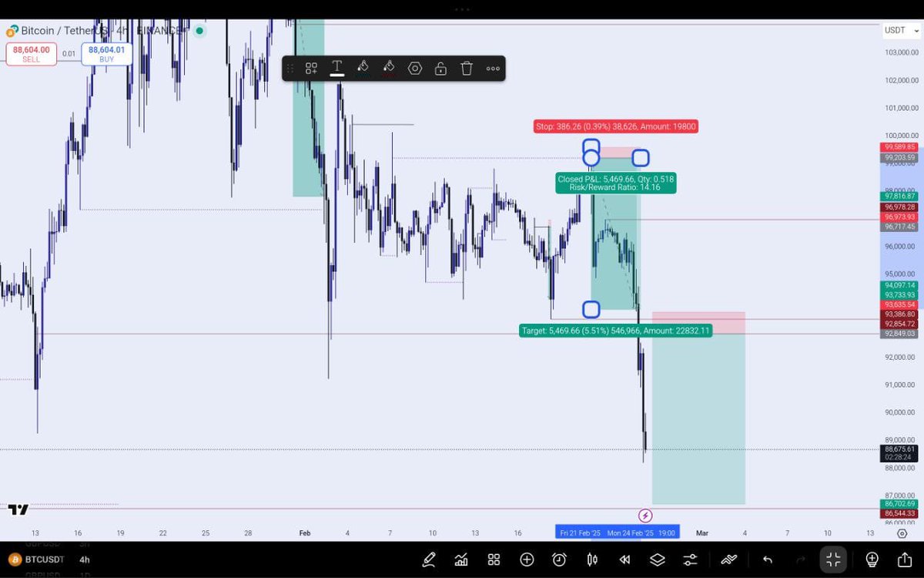Delete the selected position tool
Screen dimensions: 924x578
tap(466, 68)
